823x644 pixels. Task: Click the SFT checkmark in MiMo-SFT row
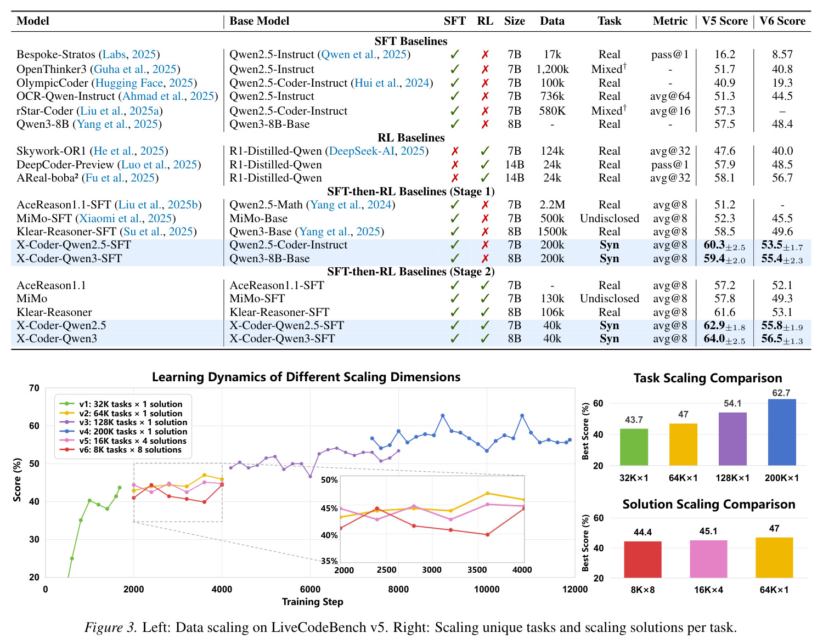(454, 218)
